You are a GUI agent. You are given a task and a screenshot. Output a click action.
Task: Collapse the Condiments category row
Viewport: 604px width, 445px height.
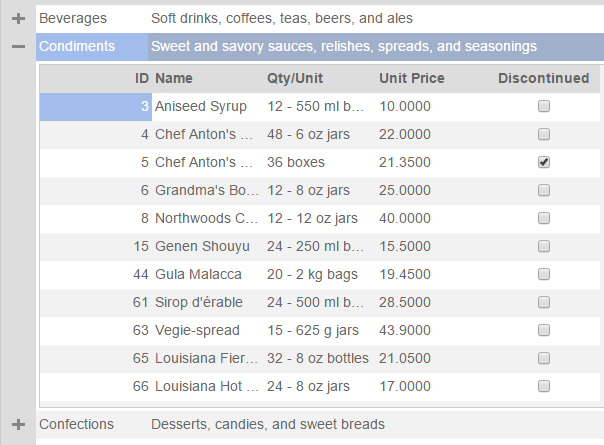18,46
